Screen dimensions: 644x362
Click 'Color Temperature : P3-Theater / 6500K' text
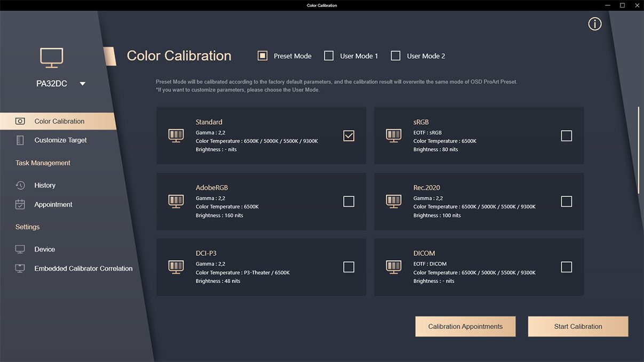pyautogui.click(x=243, y=272)
